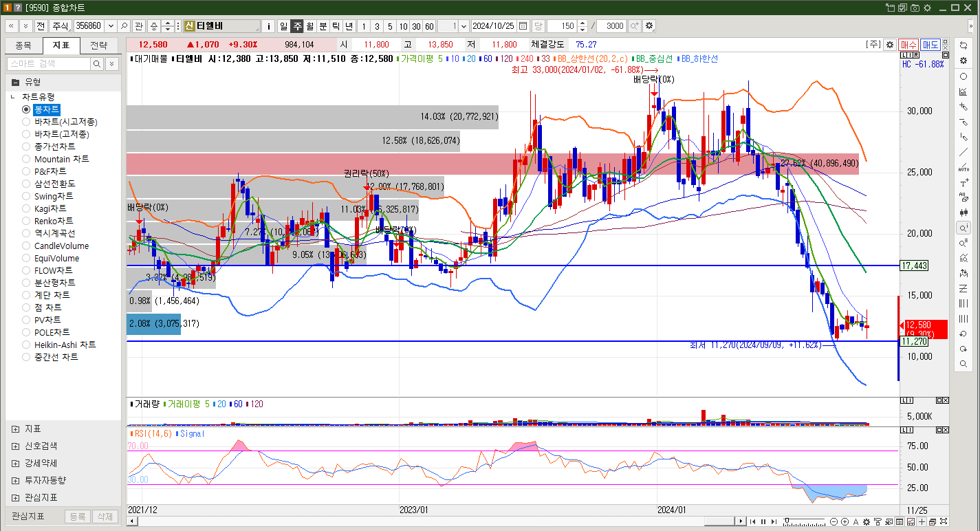Screen dimensions: 980x531
Task: Click the fullscreen fit icon at bottom right
Action: (x=944, y=521)
